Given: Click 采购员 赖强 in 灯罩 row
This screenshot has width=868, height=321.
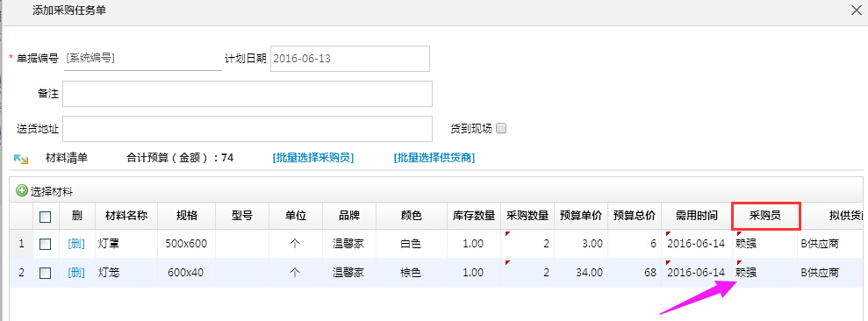Looking at the screenshot, I should 765,244.
